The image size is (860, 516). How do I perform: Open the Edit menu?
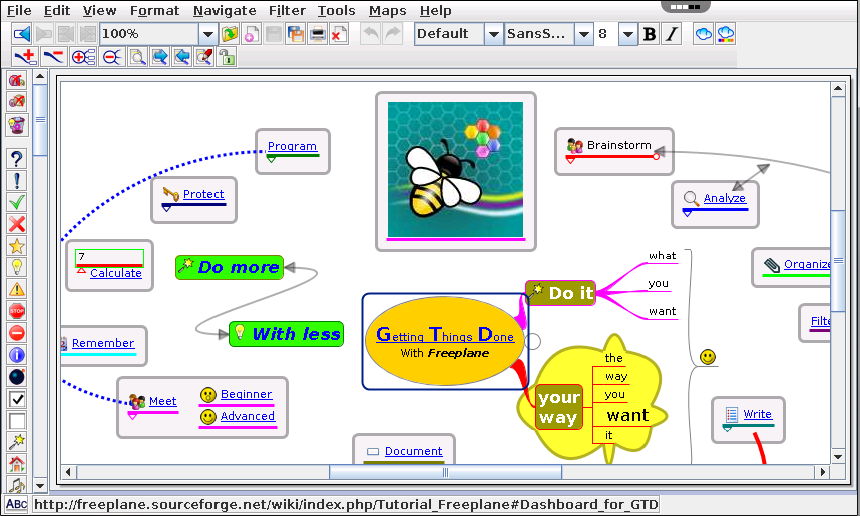coord(57,10)
